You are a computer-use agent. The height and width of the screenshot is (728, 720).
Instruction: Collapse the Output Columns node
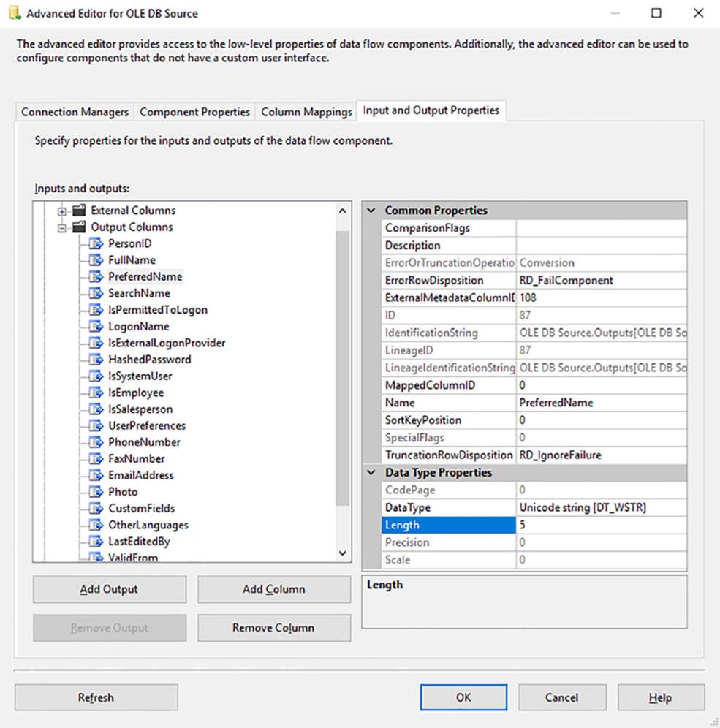pyautogui.click(x=61, y=227)
